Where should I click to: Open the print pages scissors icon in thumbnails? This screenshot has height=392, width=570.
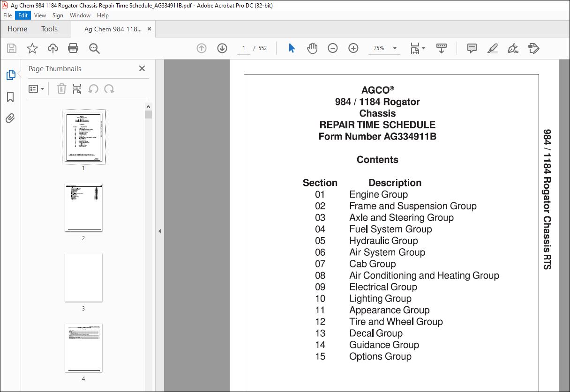77,89
